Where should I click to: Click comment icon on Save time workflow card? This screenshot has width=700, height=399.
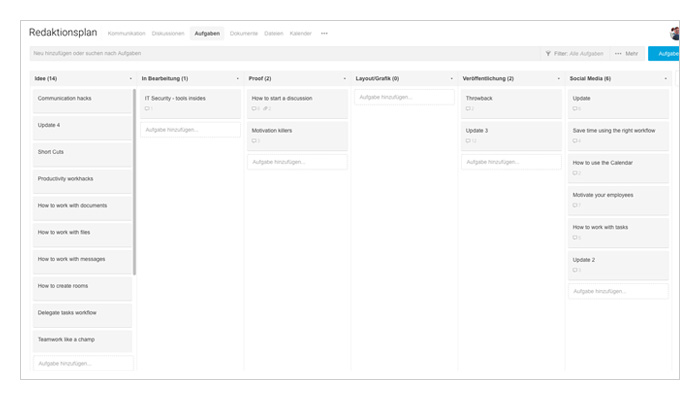point(575,141)
